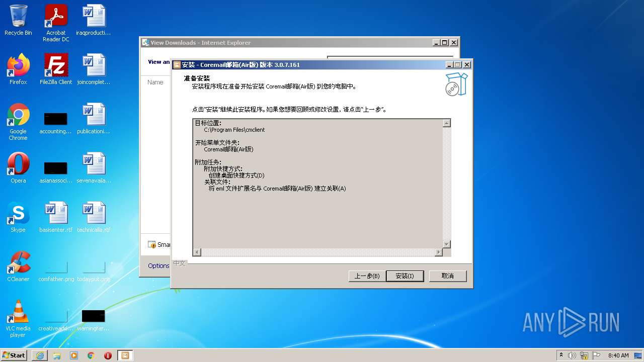Go back with 上一步(B) button
The height and width of the screenshot is (362, 644).
click(x=367, y=276)
